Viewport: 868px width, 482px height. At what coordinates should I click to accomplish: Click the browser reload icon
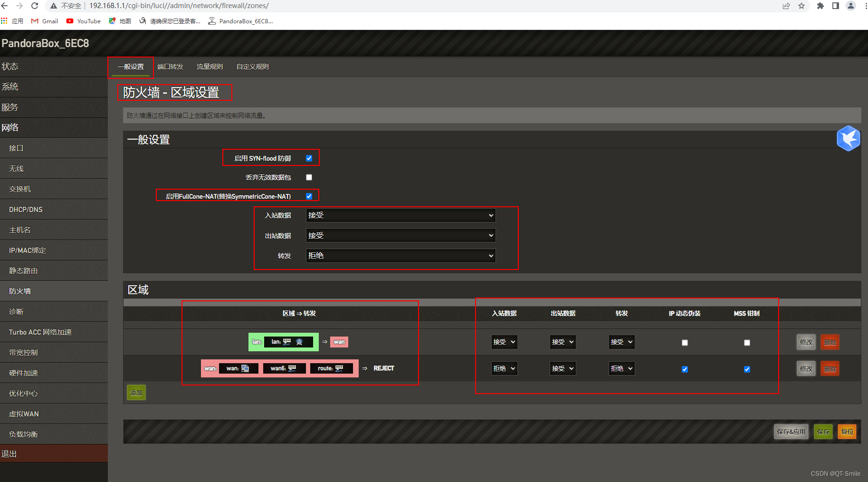[x=35, y=6]
